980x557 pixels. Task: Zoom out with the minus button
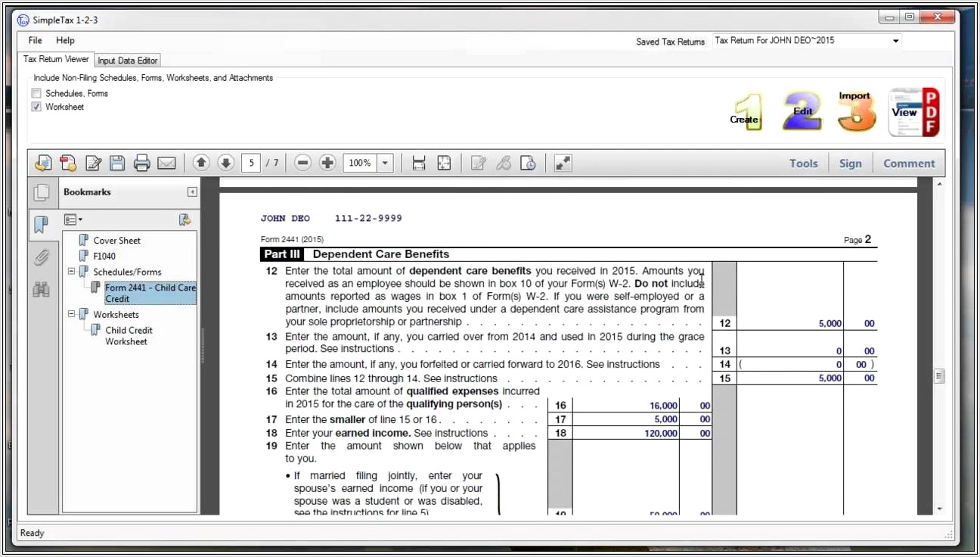[302, 163]
